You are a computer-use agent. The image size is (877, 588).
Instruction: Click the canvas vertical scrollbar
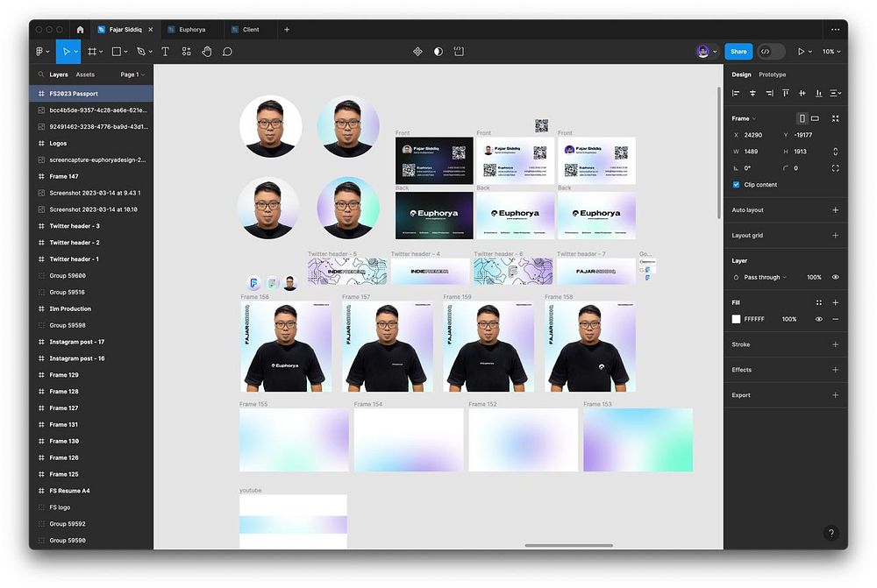719,152
